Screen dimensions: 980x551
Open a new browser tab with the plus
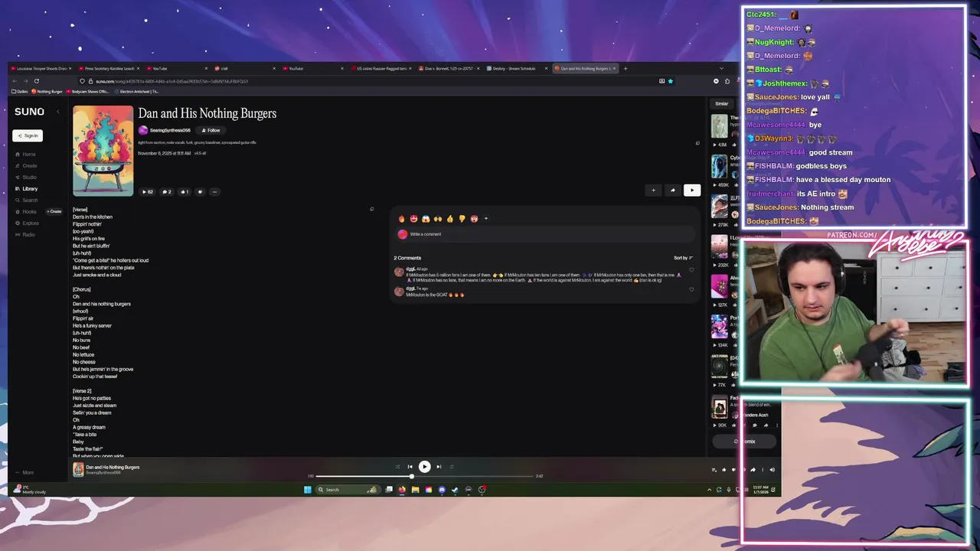click(x=626, y=68)
